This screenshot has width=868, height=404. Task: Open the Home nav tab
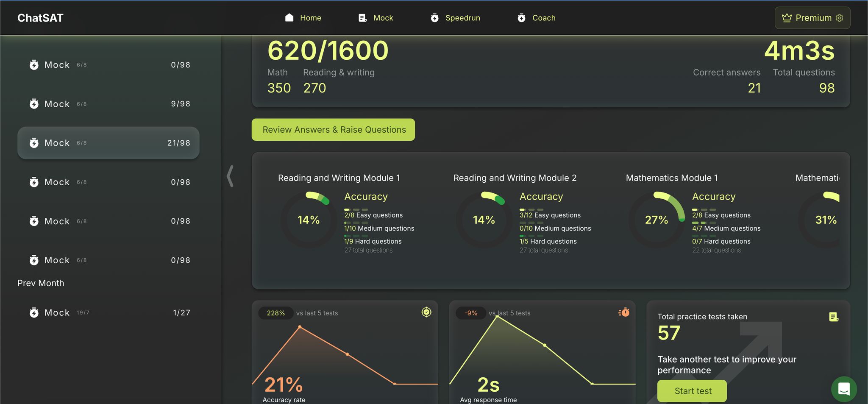click(x=303, y=18)
